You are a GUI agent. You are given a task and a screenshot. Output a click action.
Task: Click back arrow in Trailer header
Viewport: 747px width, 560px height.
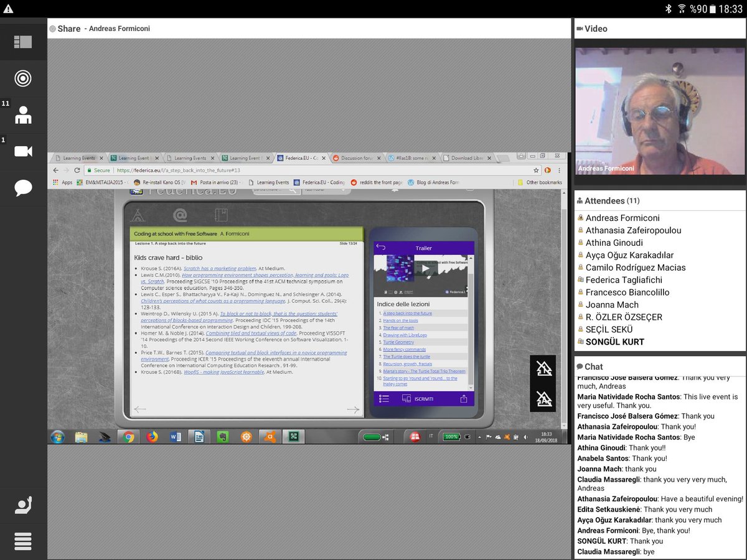[381, 248]
